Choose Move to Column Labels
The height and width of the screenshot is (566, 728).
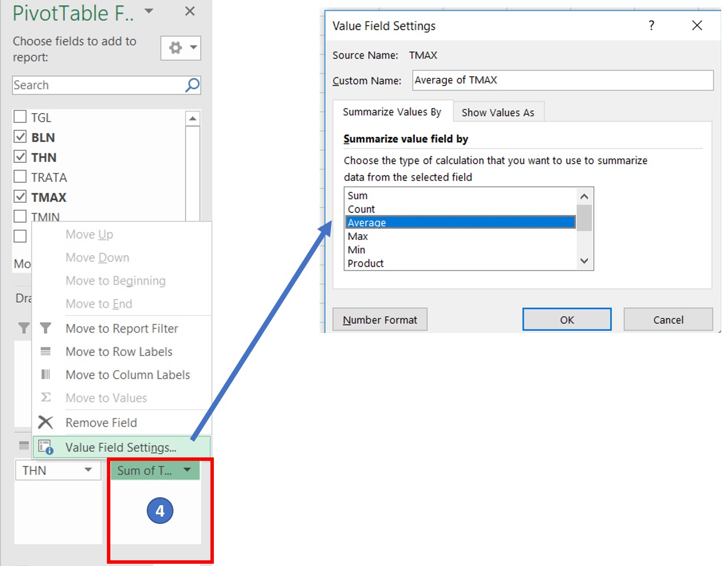(122, 375)
